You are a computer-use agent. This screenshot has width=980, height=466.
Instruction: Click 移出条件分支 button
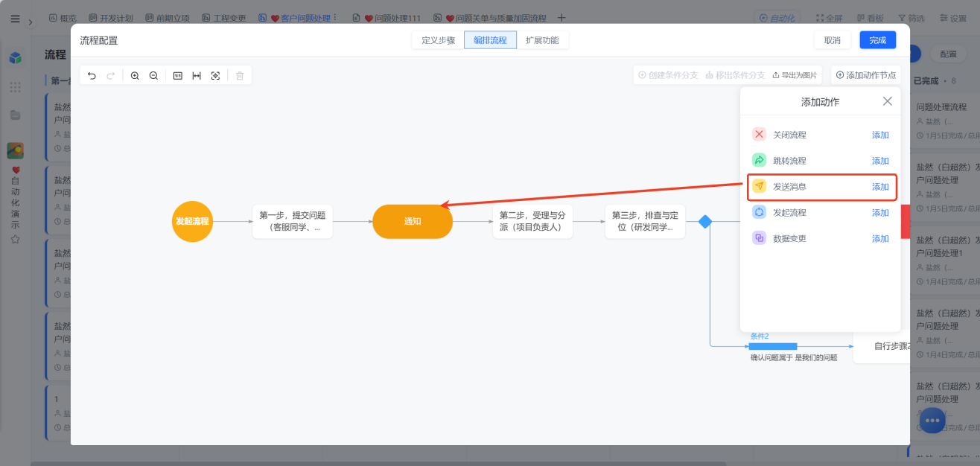click(735, 75)
